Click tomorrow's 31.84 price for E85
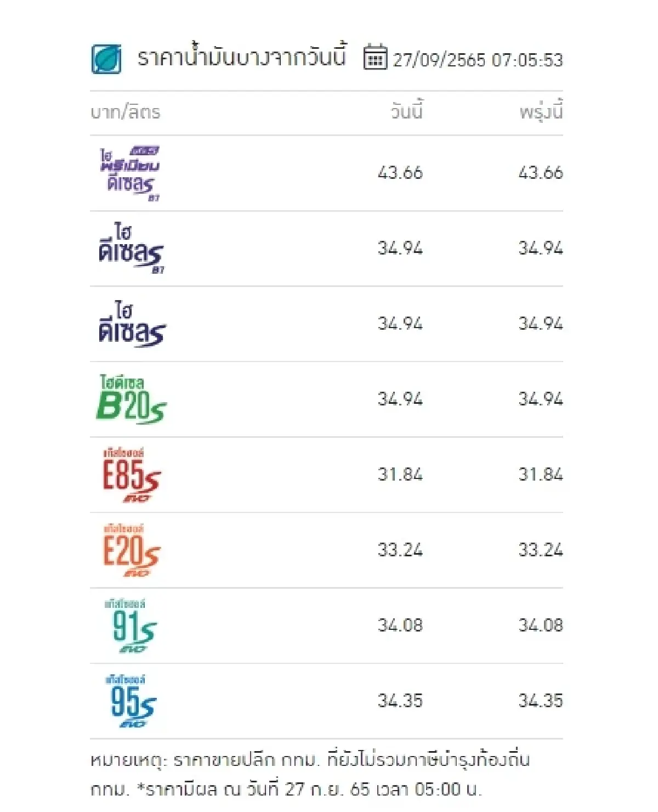Screen dimensions: 658x812 point(541,475)
